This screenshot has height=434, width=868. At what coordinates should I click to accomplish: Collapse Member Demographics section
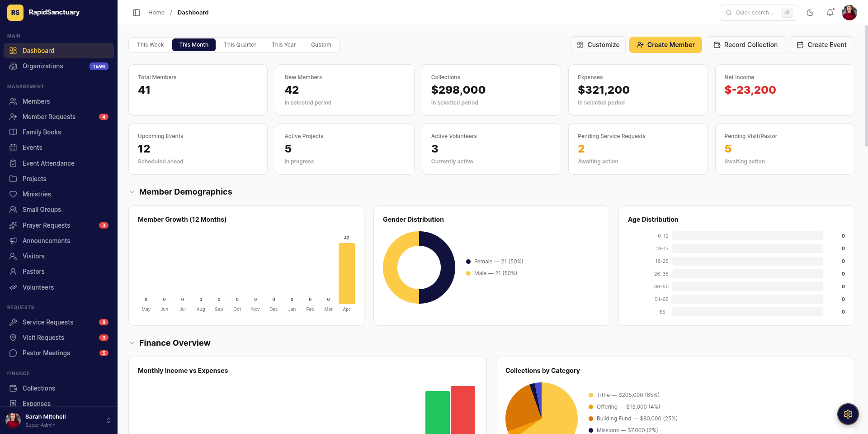[132, 192]
